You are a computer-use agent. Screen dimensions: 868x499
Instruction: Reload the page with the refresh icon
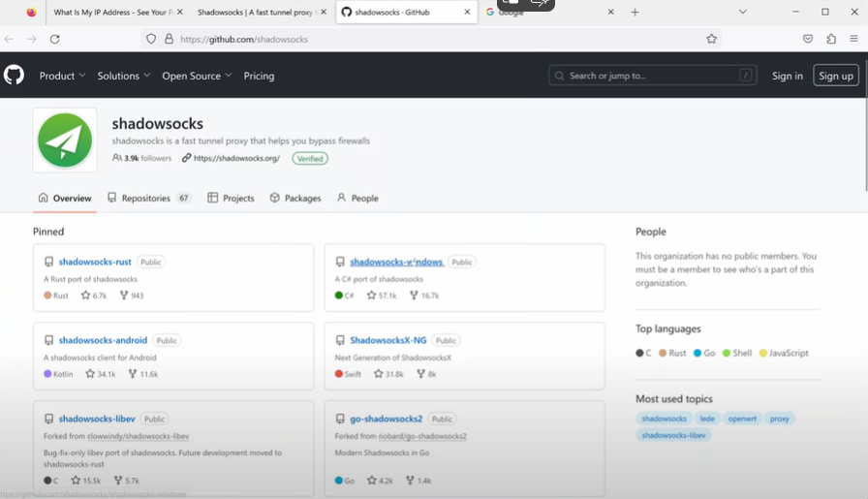click(55, 39)
